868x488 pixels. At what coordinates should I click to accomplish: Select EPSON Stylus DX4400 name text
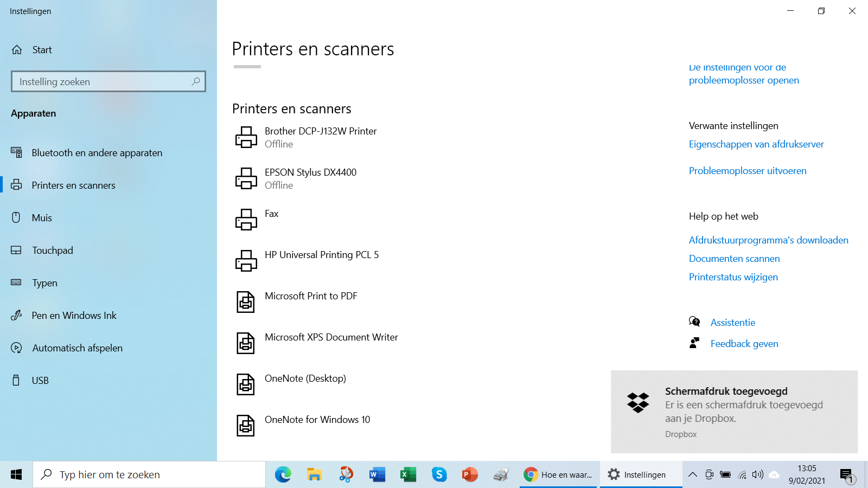click(x=311, y=172)
